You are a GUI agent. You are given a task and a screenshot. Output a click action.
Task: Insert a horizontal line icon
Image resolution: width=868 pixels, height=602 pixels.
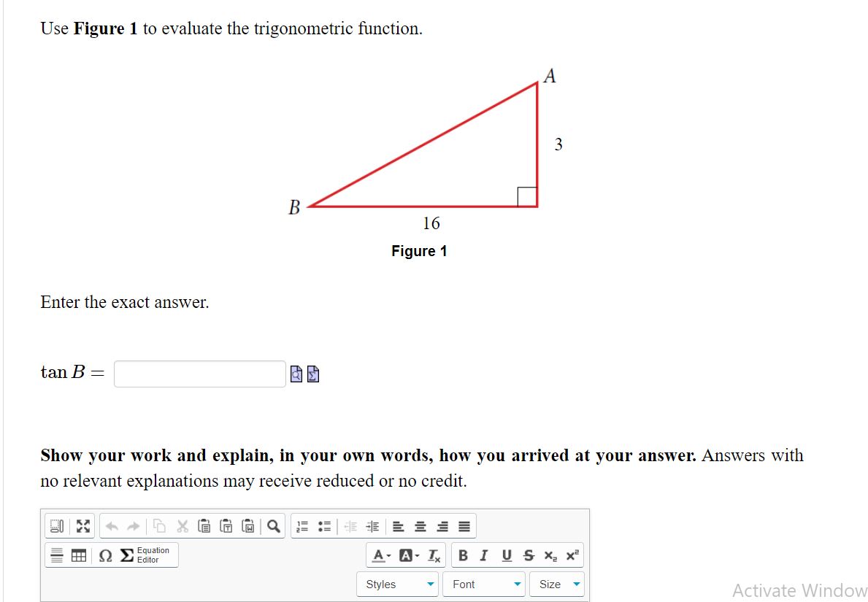[58, 555]
